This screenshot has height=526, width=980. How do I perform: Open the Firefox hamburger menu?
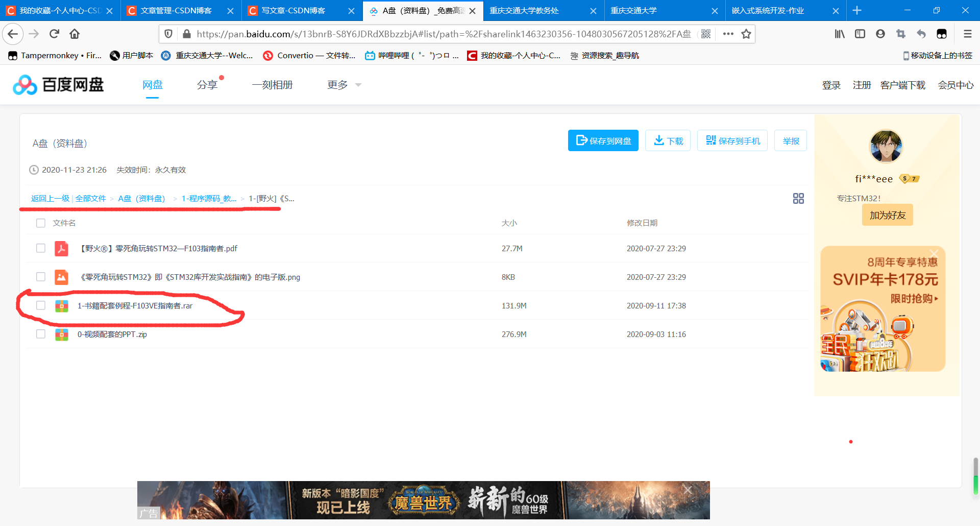(967, 34)
